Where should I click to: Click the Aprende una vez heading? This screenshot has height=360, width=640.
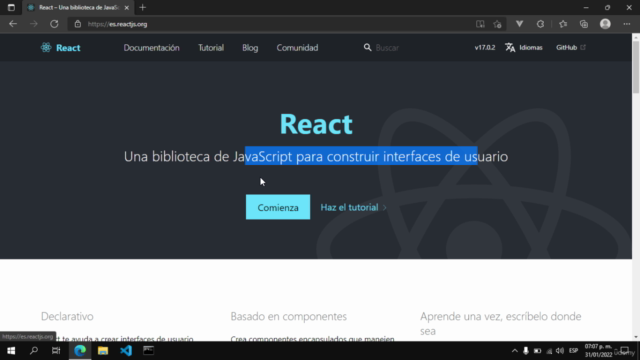pyautogui.click(x=500, y=324)
